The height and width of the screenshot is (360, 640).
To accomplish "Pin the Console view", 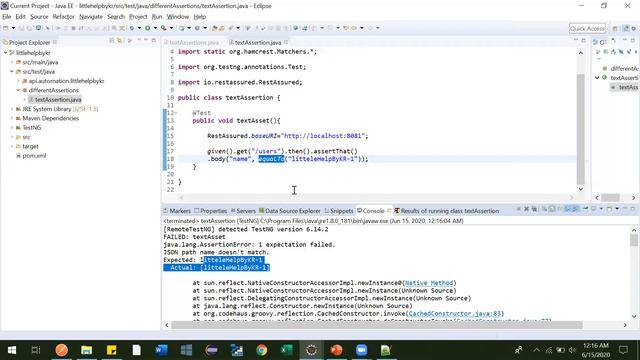I will click(x=585, y=209).
